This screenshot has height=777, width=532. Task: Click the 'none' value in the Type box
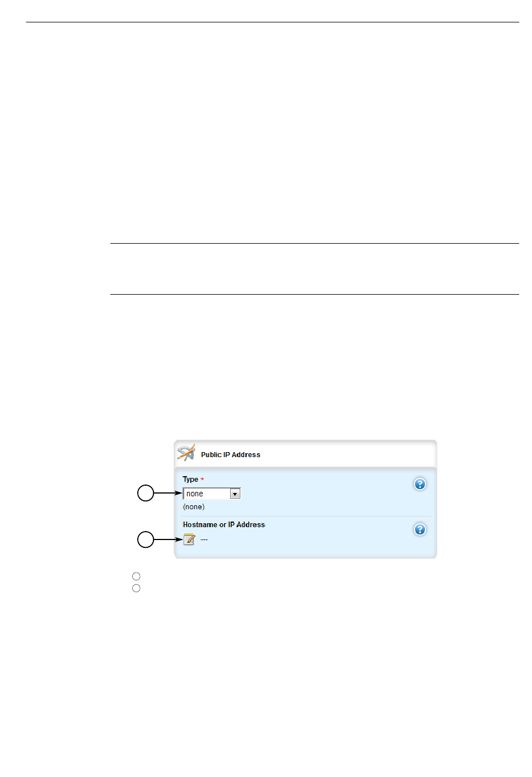[x=195, y=494]
